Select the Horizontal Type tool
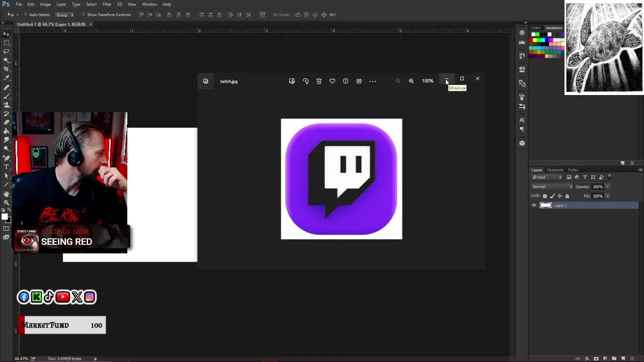Viewport: 644px width, 362px height. tap(7, 166)
